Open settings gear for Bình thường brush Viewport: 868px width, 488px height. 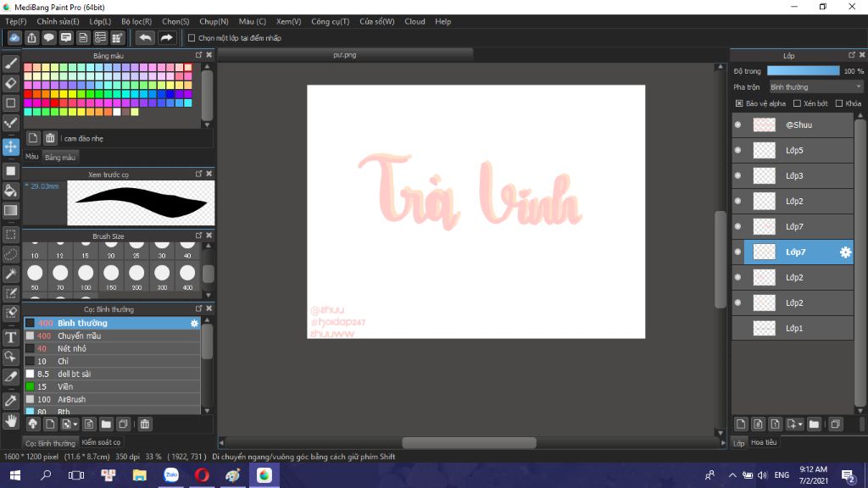[194, 323]
